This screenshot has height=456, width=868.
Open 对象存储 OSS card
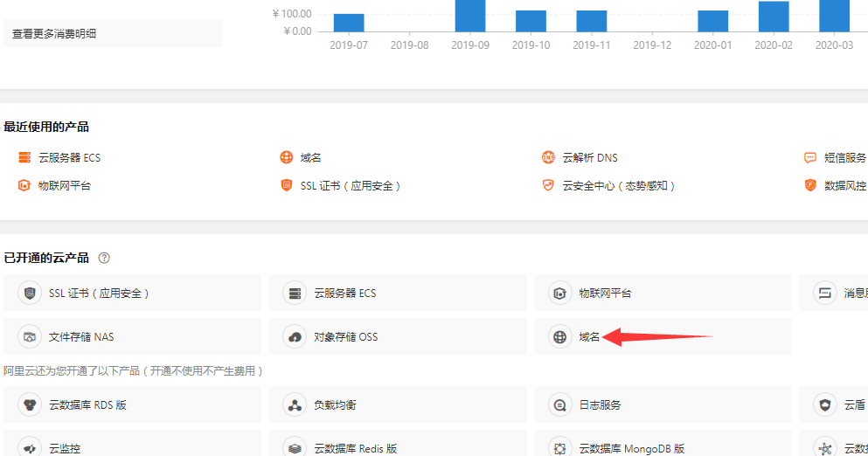click(398, 336)
